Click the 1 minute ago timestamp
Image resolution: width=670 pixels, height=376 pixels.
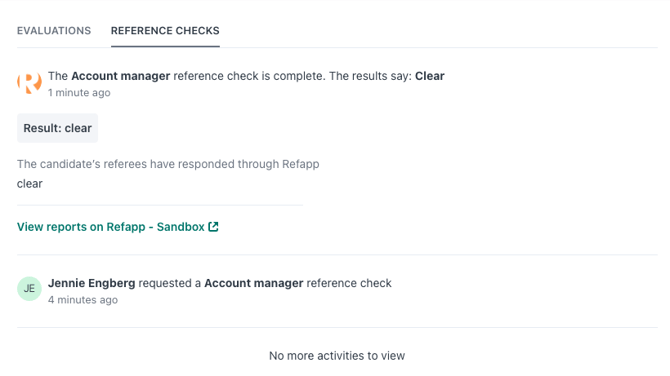tap(79, 93)
